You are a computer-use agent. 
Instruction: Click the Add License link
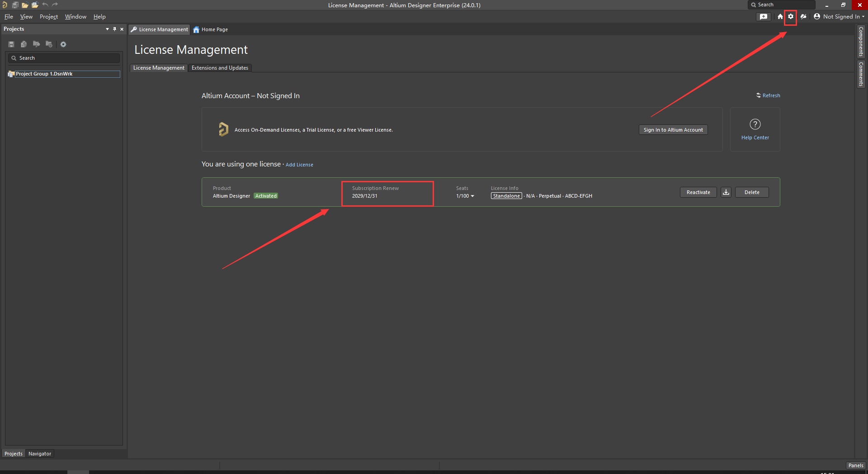point(299,165)
